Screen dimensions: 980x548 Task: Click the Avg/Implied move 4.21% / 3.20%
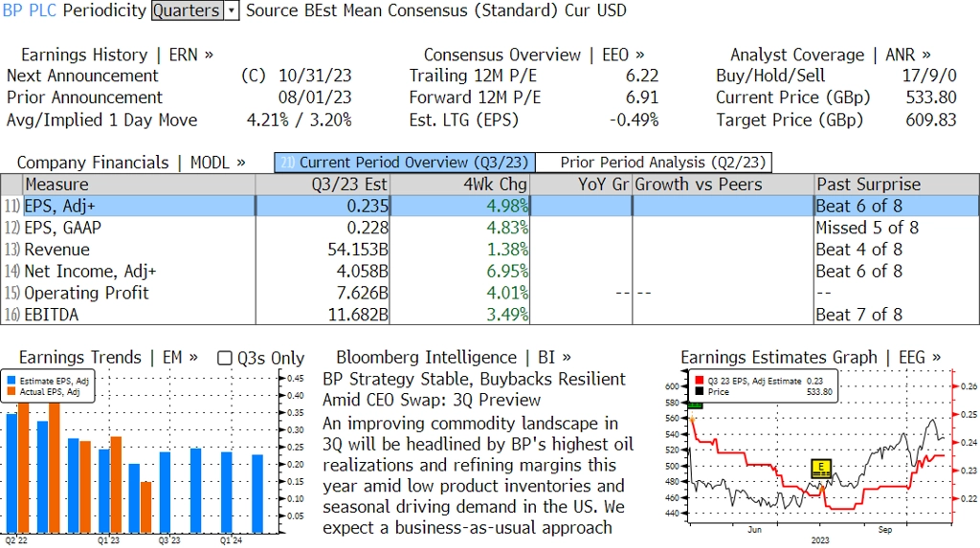pos(300,120)
